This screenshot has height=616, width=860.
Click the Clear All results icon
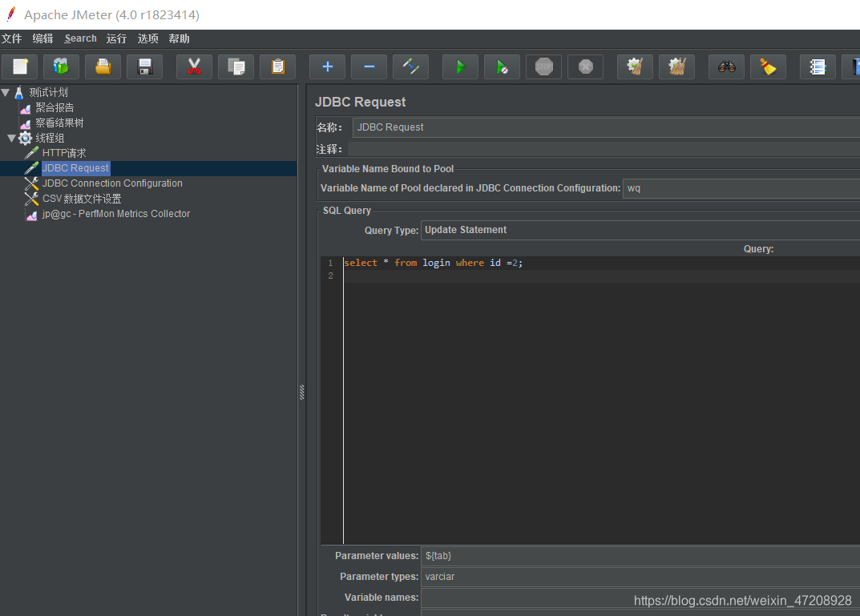676,66
